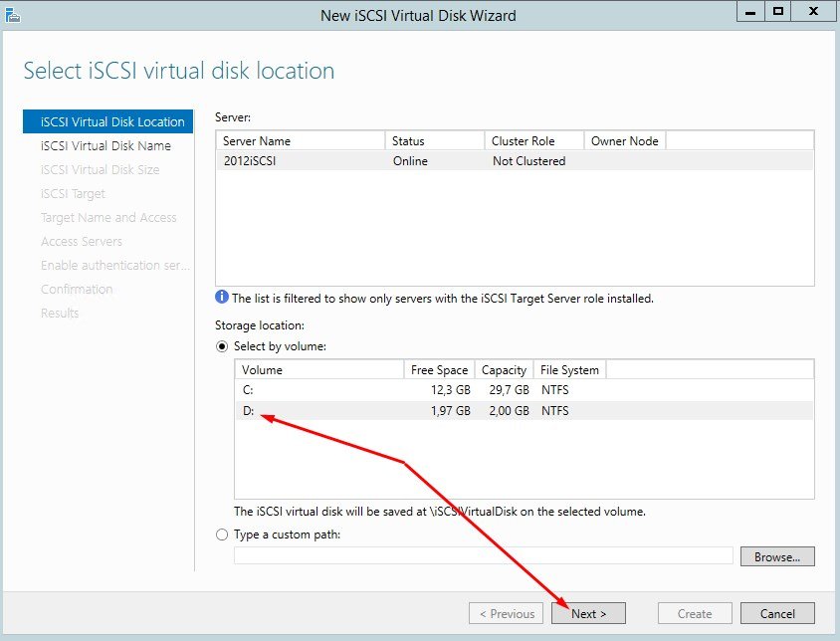Select volume C: in the list
The image size is (840, 641).
coord(249,390)
